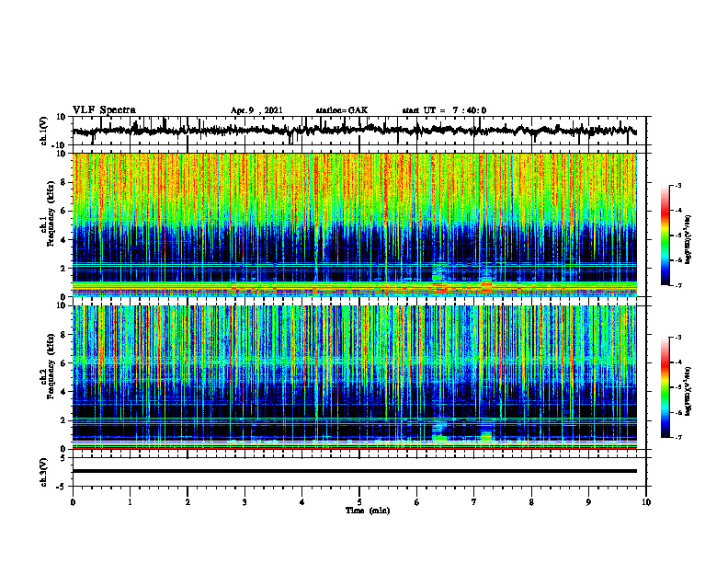Click time axis tick label "1"
The image size is (728, 563).
click(130, 502)
